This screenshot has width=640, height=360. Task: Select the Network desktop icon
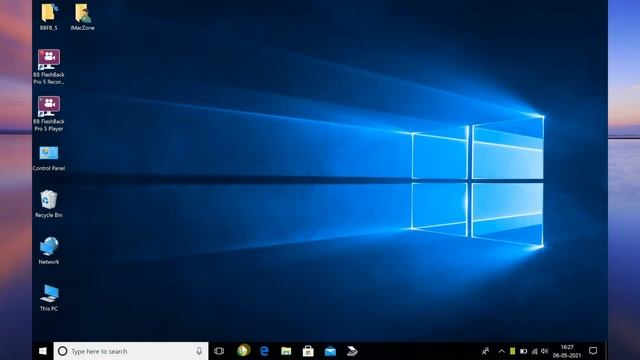click(x=49, y=251)
